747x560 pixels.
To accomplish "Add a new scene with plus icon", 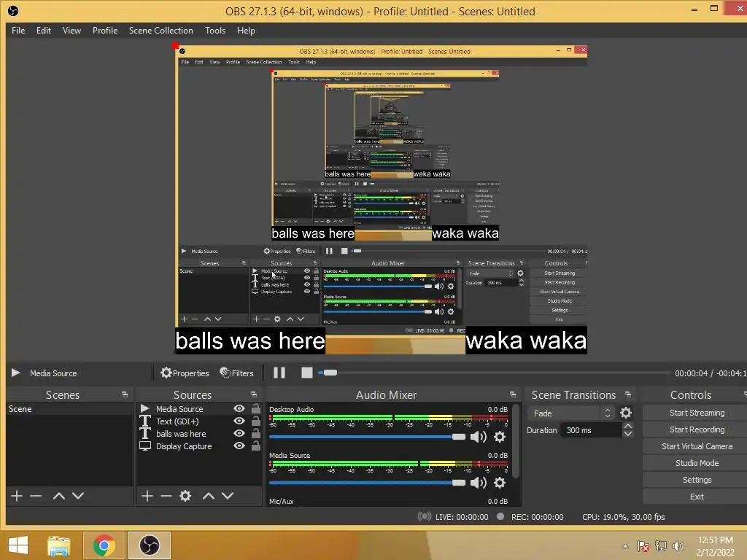I will point(17,496).
